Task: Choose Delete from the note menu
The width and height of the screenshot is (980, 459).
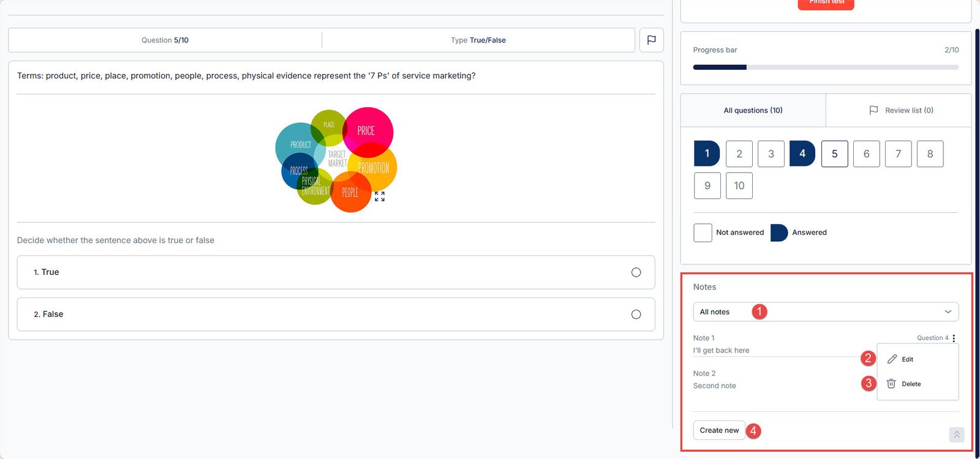Action: [x=911, y=384]
